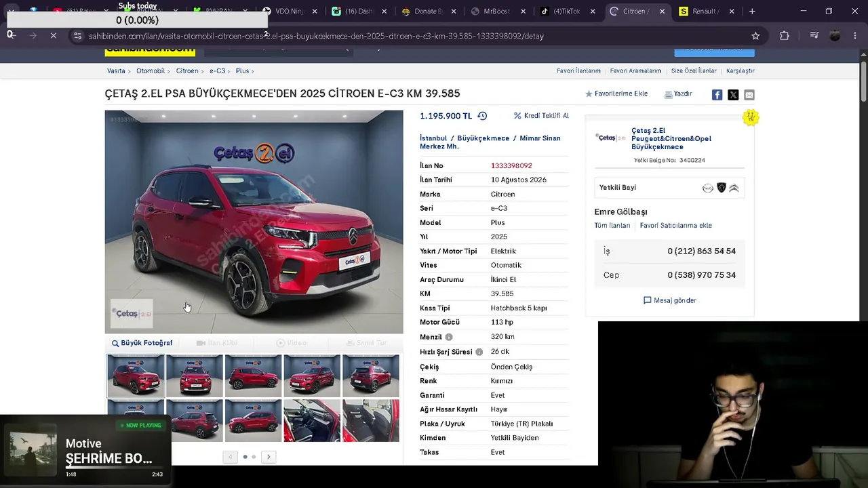The image size is (868, 488).
Task: Close the Renault tab
Action: pyautogui.click(x=730, y=12)
